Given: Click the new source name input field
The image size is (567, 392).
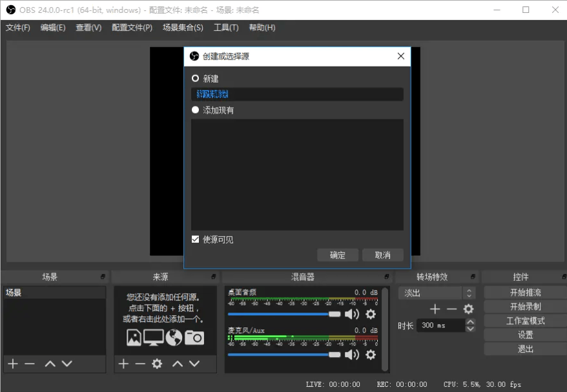Looking at the screenshot, I should [x=297, y=94].
